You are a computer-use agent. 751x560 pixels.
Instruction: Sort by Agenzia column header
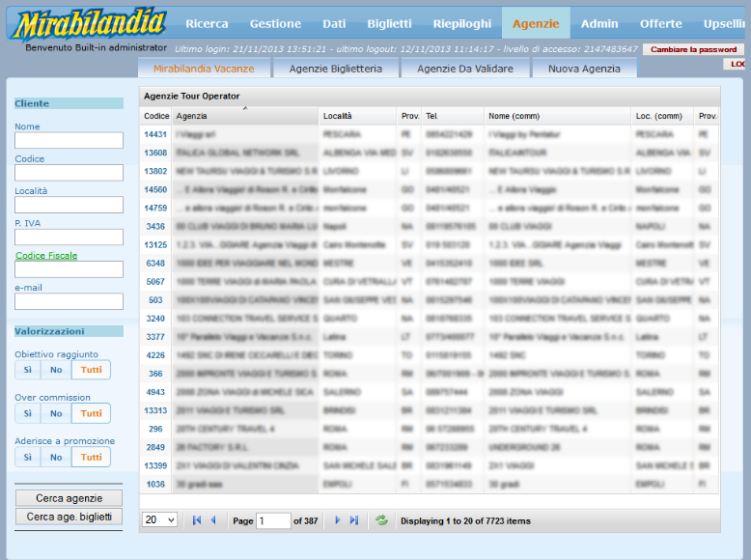pos(245,116)
